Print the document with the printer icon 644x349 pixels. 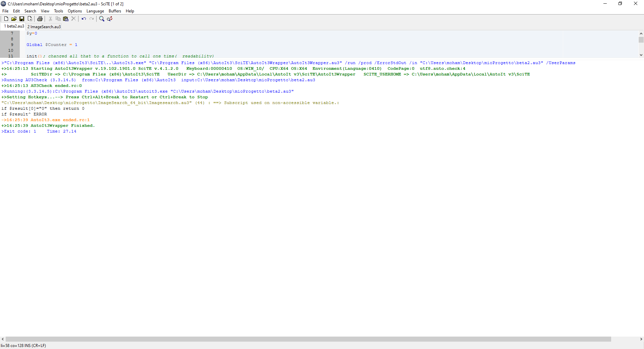40,19
